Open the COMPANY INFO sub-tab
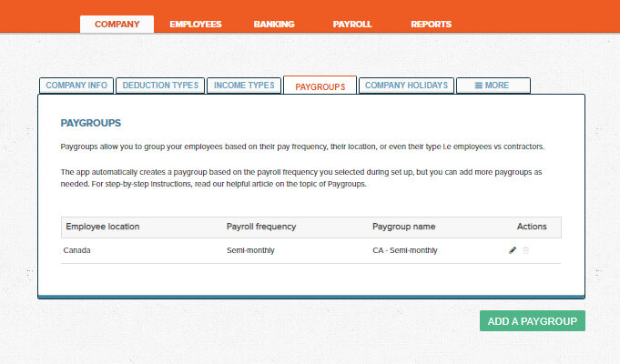Image resolution: width=620 pixels, height=364 pixels. [76, 86]
